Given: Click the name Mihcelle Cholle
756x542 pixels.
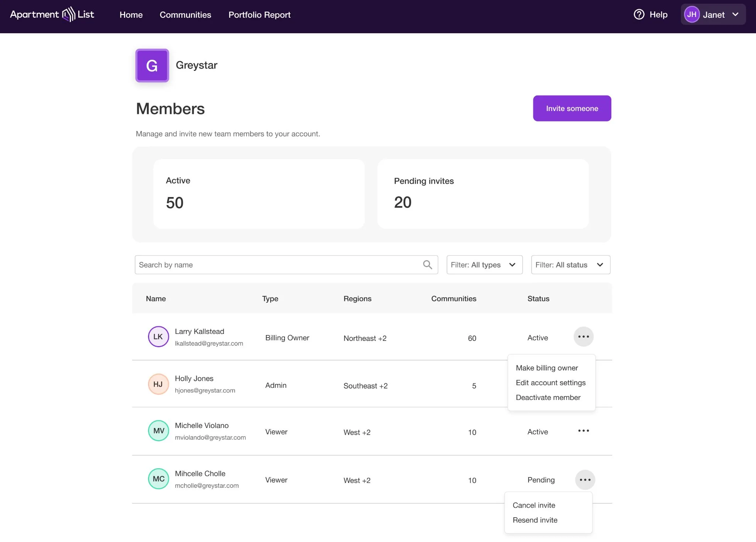Looking at the screenshot, I should click(200, 473).
